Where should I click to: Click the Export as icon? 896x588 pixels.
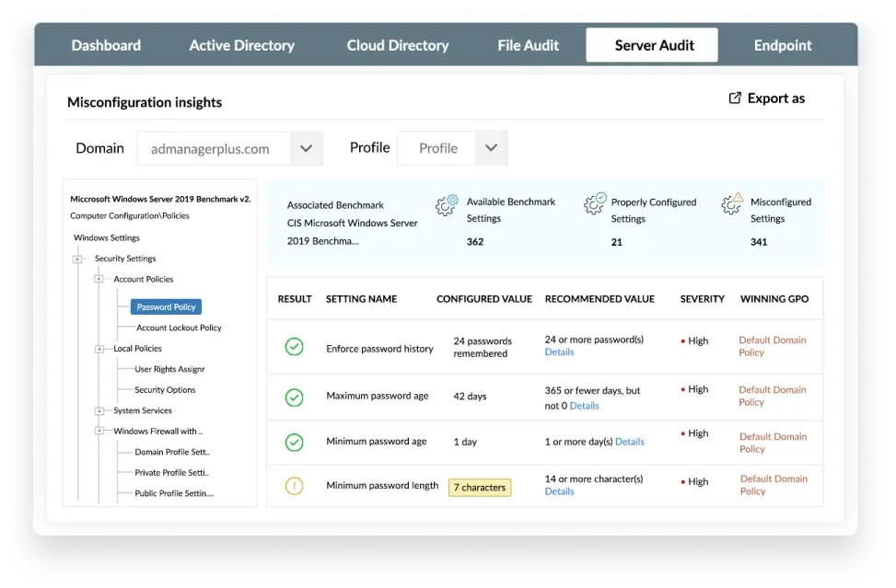735,98
